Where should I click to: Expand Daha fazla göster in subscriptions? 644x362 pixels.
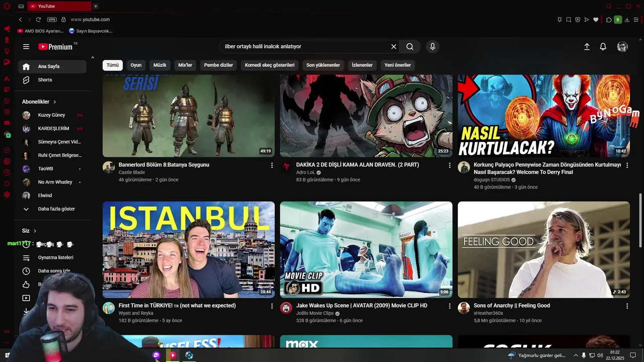click(x=52, y=209)
